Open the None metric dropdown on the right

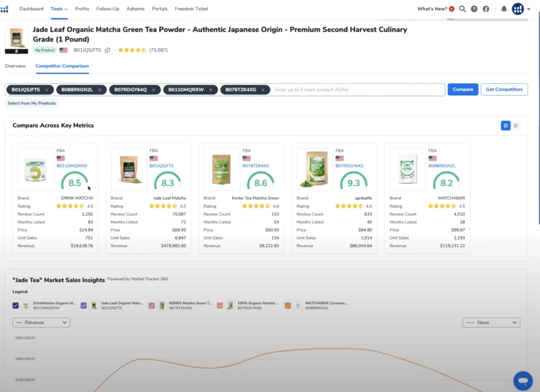(491, 322)
